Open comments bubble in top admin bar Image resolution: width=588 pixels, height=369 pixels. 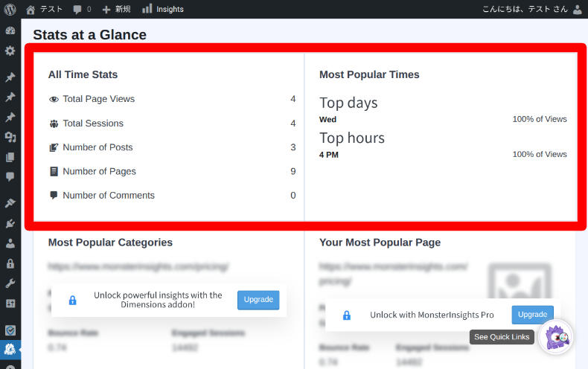[x=82, y=9]
